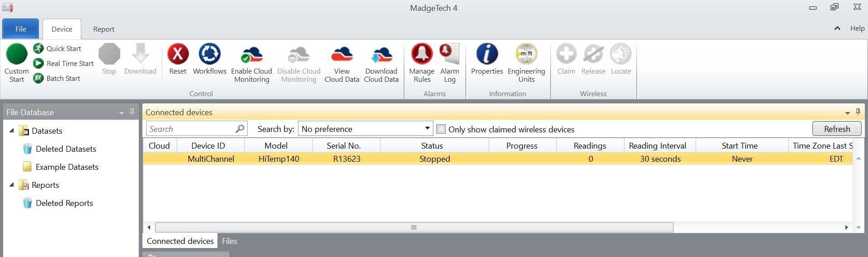The image size is (868, 257).
Task: Sort by Serial No. column header
Action: [x=346, y=145]
